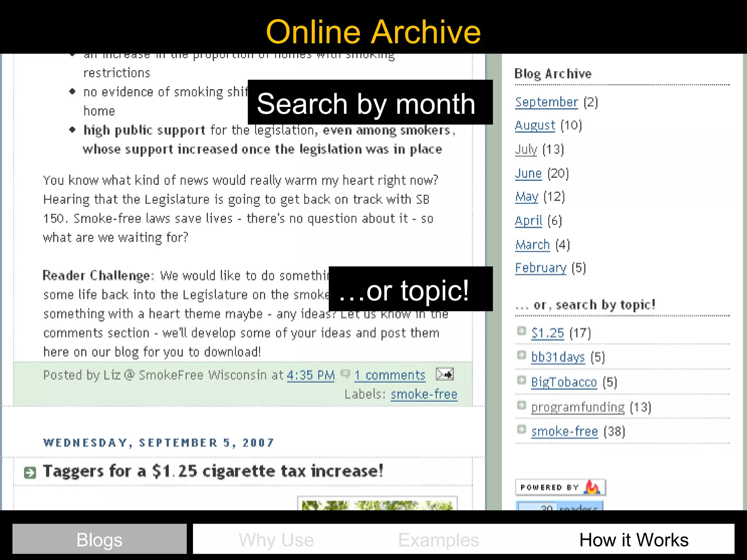Image resolution: width=747 pixels, height=560 pixels.
Task: Switch to the How it Works tab
Action: pyautogui.click(x=634, y=540)
